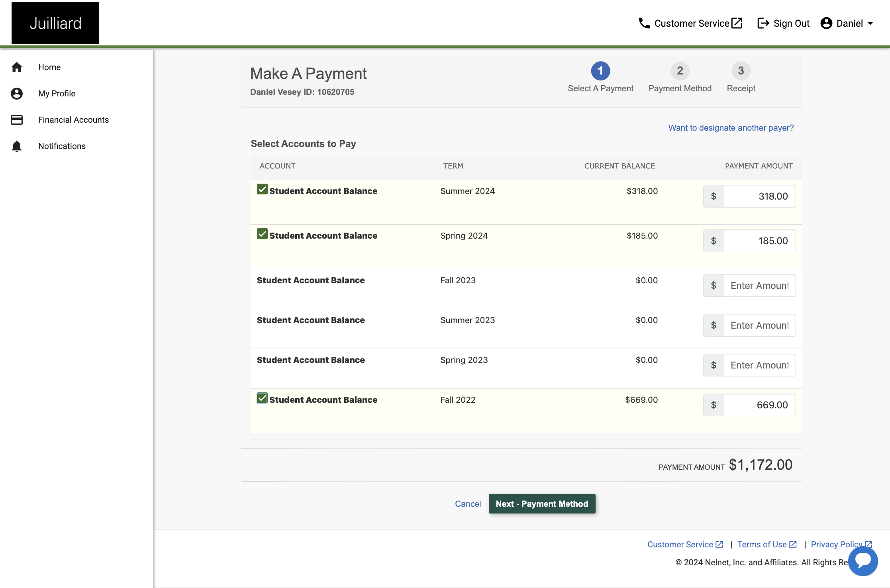Click the step 3 circle icon
The height and width of the screenshot is (588, 890).
741,71
